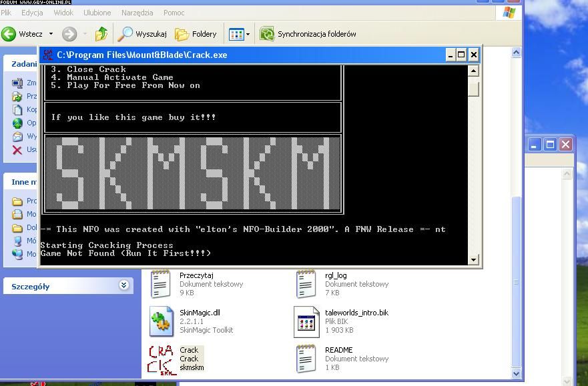Select the rgl_log text document
This screenshot has height=386, width=588.
pos(306,284)
